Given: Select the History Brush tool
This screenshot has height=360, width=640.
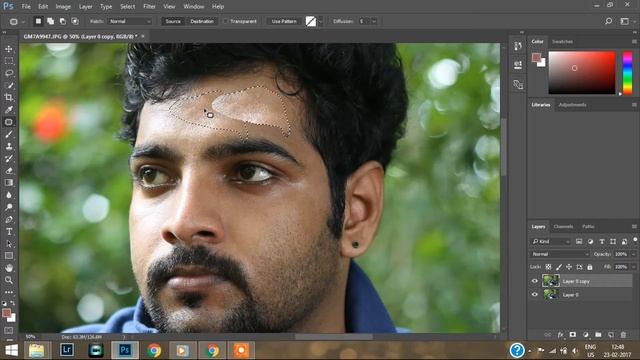Looking at the screenshot, I should [9, 158].
